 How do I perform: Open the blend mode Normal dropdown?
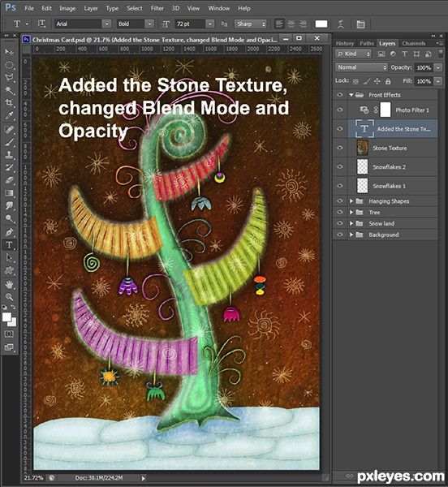pyautogui.click(x=361, y=67)
